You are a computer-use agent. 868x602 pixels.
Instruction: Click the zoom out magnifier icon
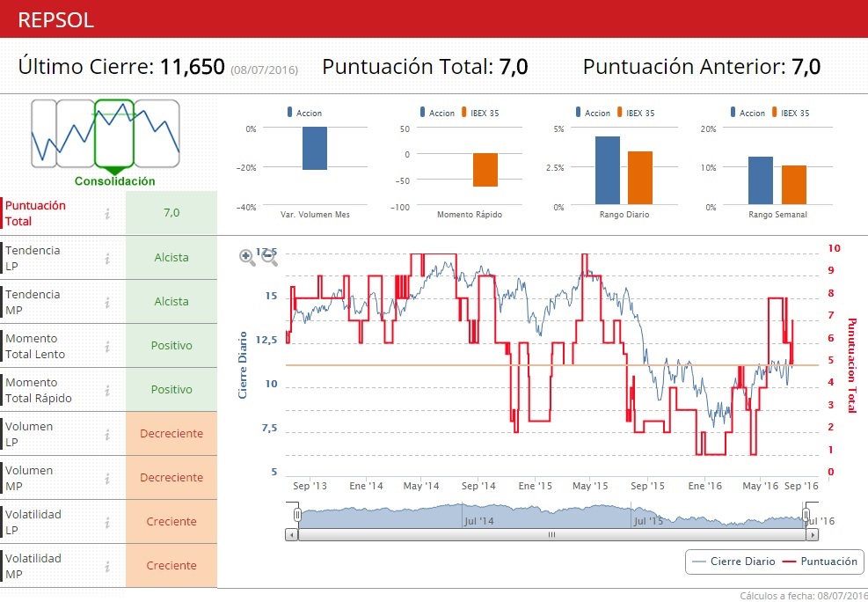[269, 258]
